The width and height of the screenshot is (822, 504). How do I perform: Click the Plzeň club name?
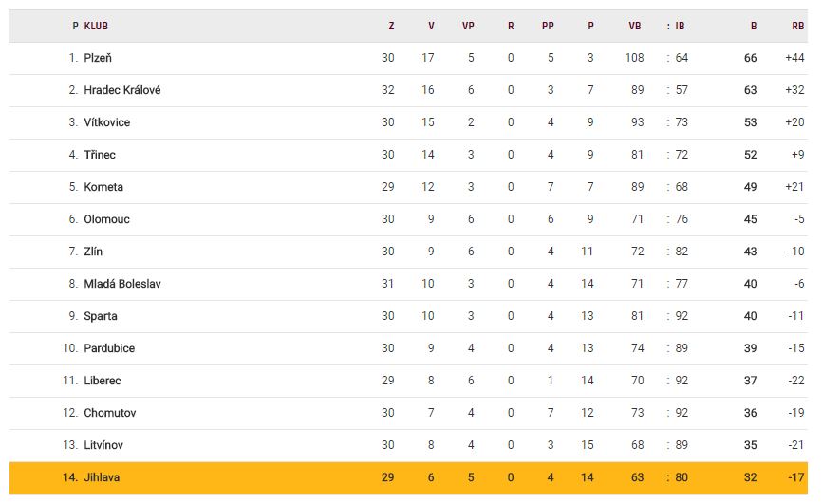[98, 58]
